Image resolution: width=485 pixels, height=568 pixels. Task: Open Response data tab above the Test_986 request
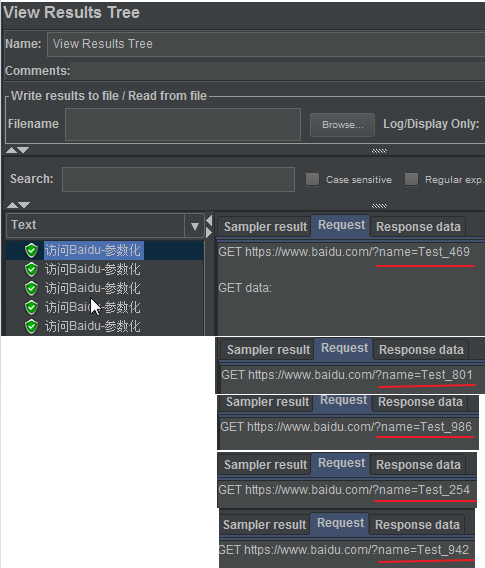420,402
